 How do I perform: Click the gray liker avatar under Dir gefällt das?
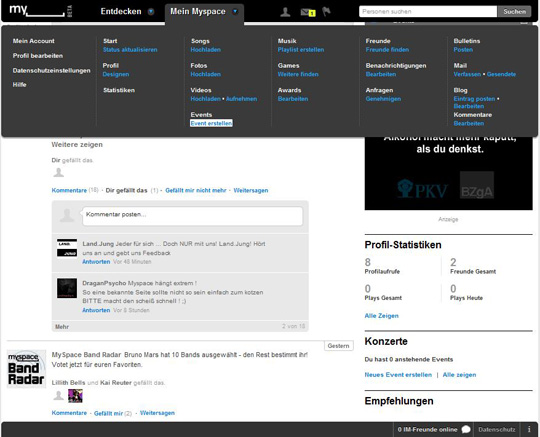pyautogui.click(x=59, y=172)
